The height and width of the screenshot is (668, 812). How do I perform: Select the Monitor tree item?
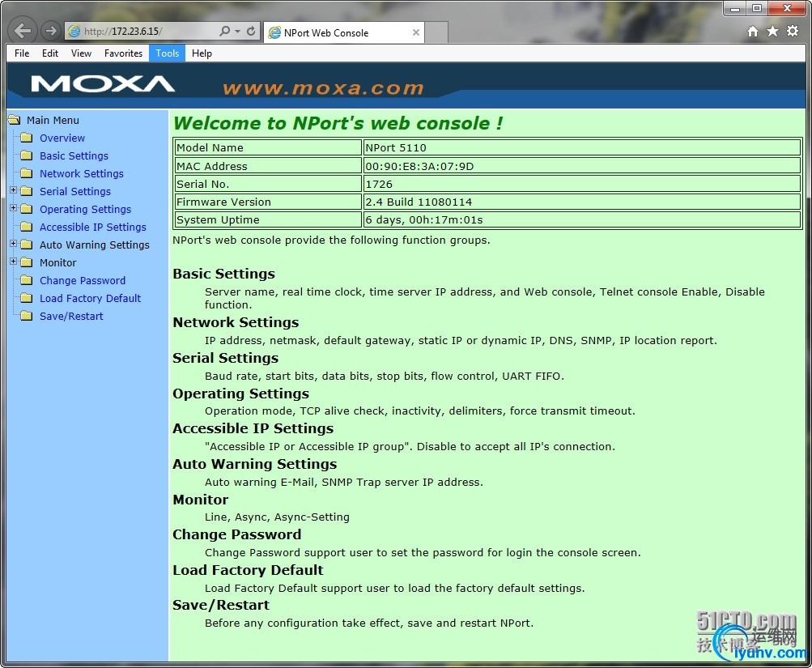coord(58,262)
